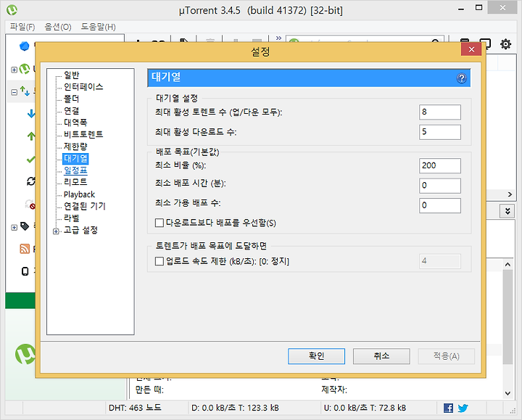Click the horizontal scroll right arrow in torrent list
522x420 pixels.
(x=510, y=194)
